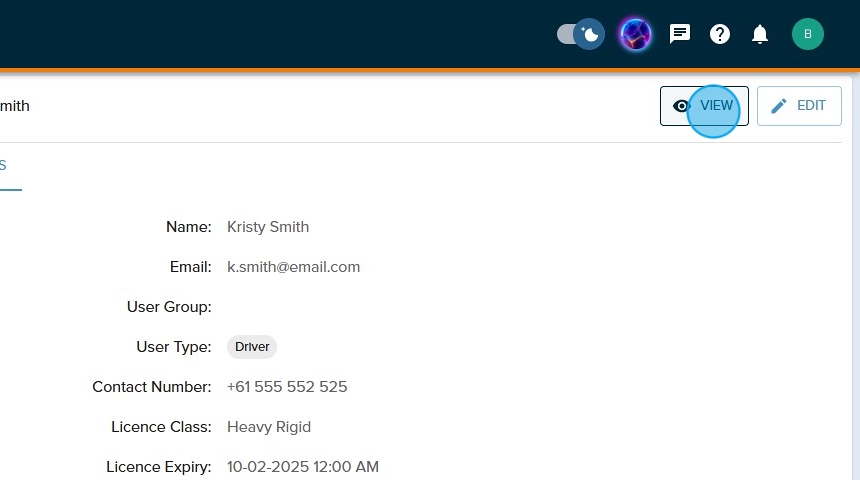Click the page title ending in "mith"
Viewport: 860px width, 480px height.
14,106
